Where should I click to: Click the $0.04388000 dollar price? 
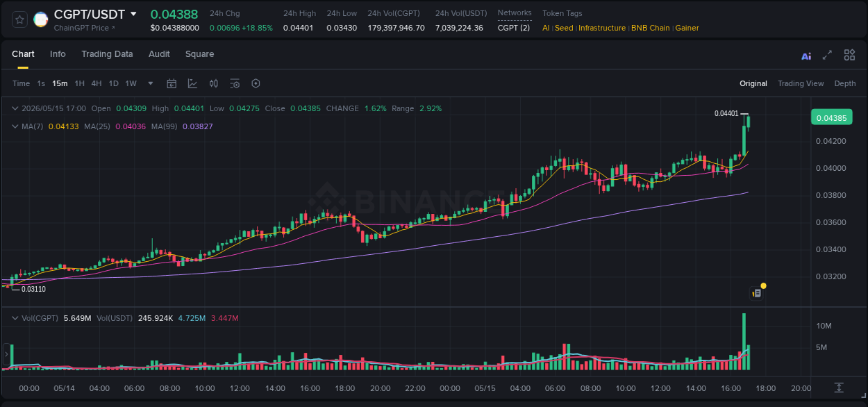pyautogui.click(x=175, y=28)
